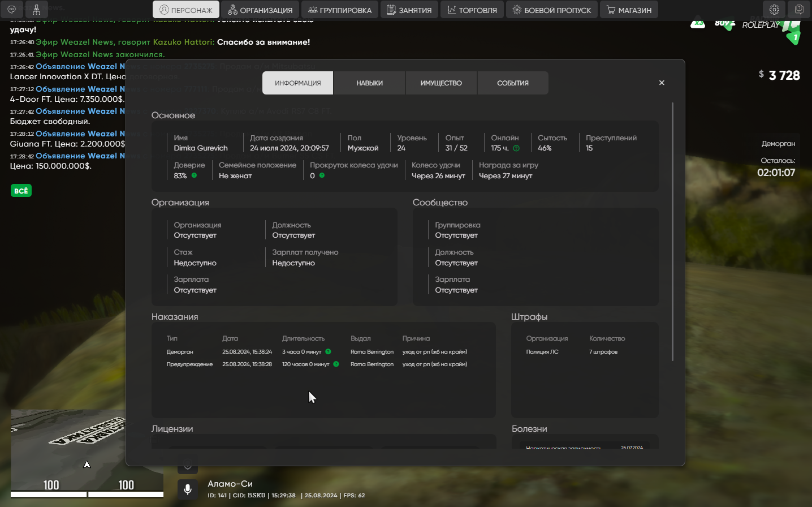
Task: Click the Основное section heading
Action: pyautogui.click(x=173, y=115)
